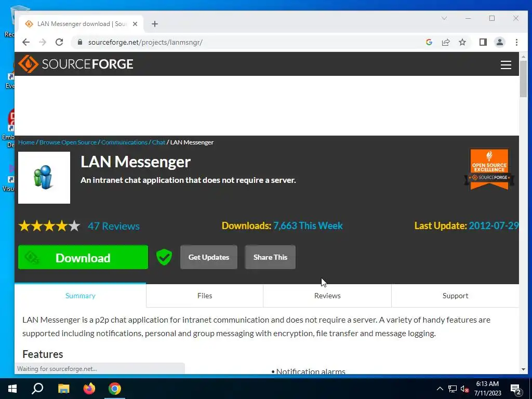Bookmark this tab with the star icon
The height and width of the screenshot is (399, 532).
[462, 42]
